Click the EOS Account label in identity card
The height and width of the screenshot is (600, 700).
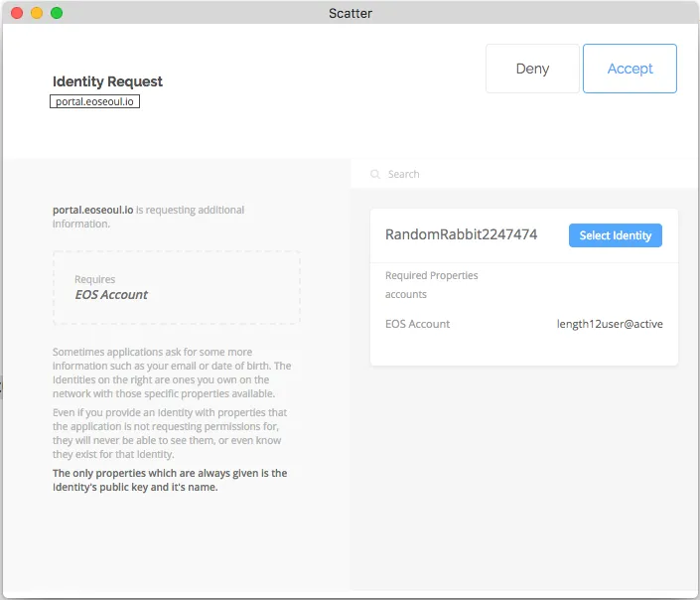(417, 324)
